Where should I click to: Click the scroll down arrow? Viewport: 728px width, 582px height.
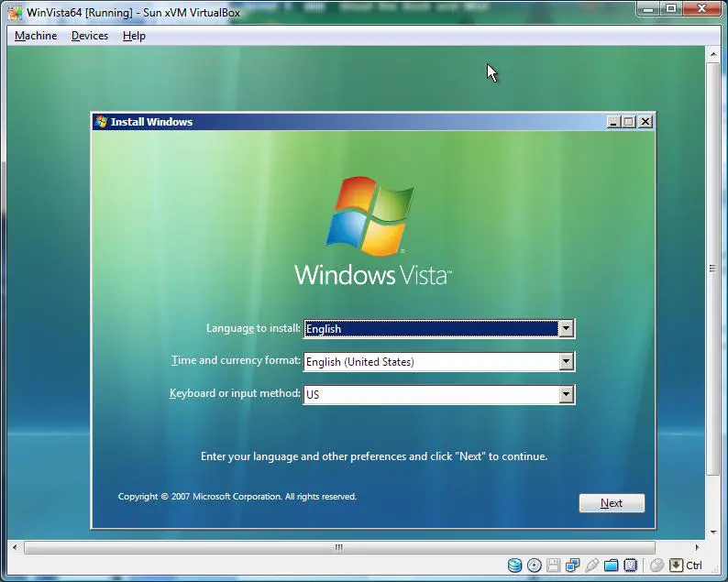point(712,533)
